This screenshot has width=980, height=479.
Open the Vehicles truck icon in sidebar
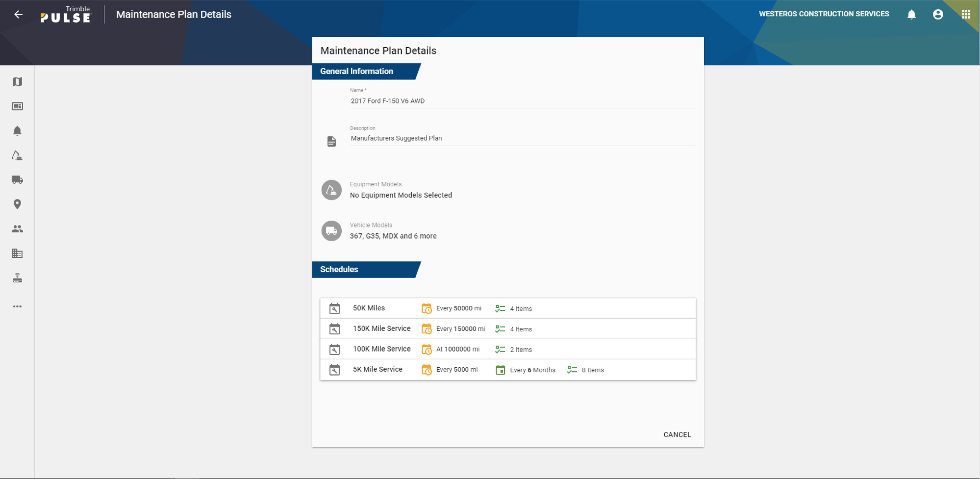point(17,179)
